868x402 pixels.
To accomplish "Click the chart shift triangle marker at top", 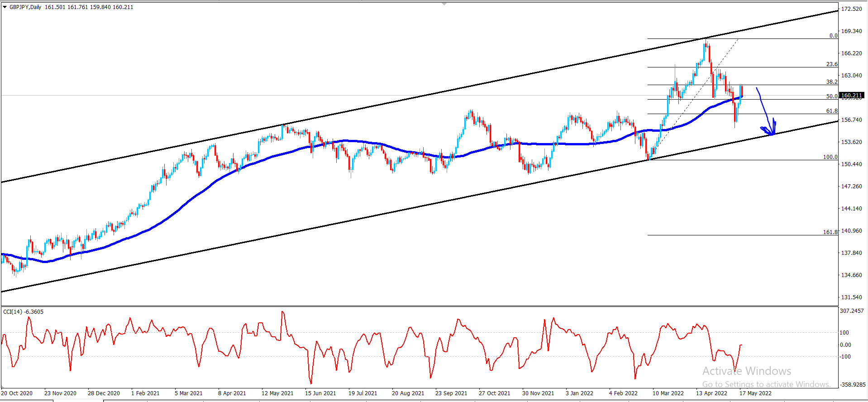I will 444,4.
